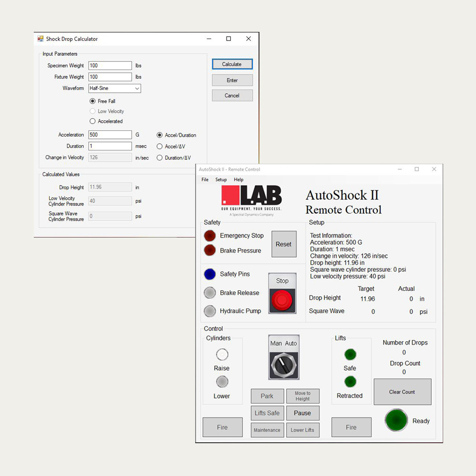Viewport: 476px width, 476px height.
Task: Click the Emergency Stop indicator light
Action: click(210, 236)
